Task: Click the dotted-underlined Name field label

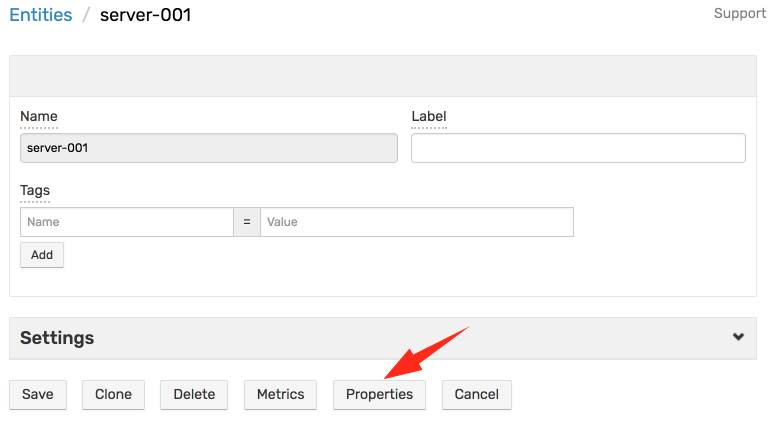Action: click(39, 116)
